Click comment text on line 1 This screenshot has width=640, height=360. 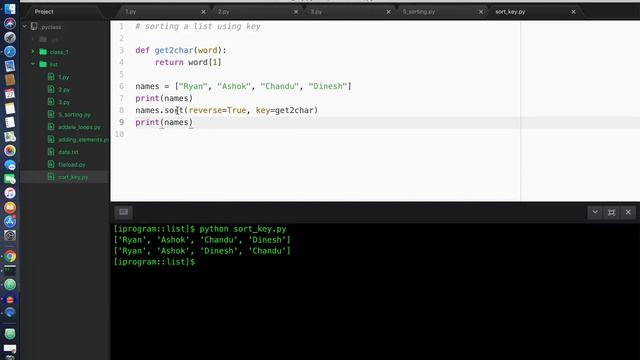click(198, 27)
